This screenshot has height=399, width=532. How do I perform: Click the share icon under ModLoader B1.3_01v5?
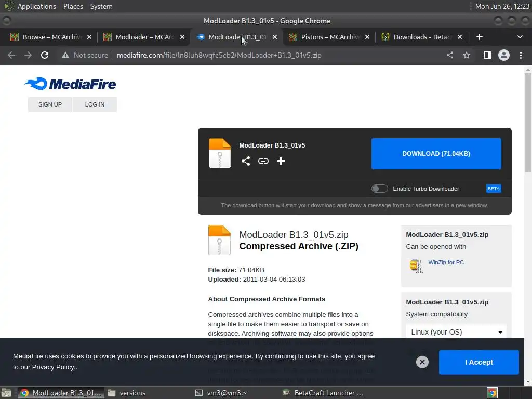point(246,161)
